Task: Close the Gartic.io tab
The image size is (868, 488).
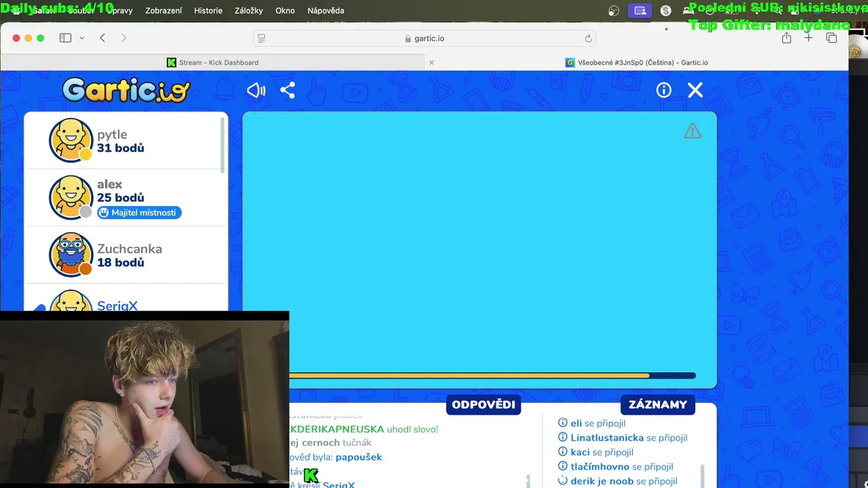Action: (x=431, y=62)
